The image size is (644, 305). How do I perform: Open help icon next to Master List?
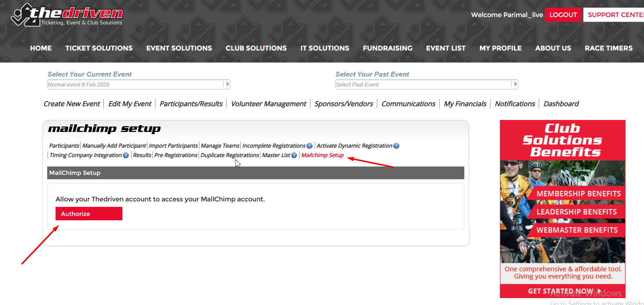pyautogui.click(x=294, y=155)
